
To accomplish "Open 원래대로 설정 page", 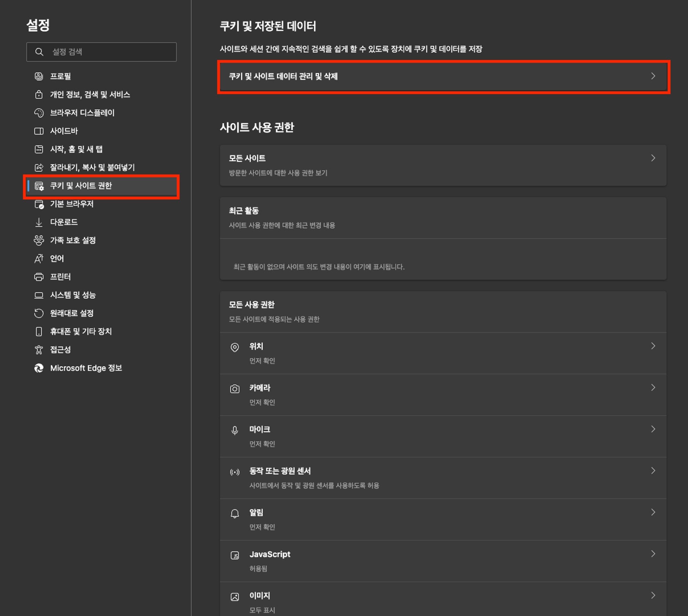I will point(72,313).
